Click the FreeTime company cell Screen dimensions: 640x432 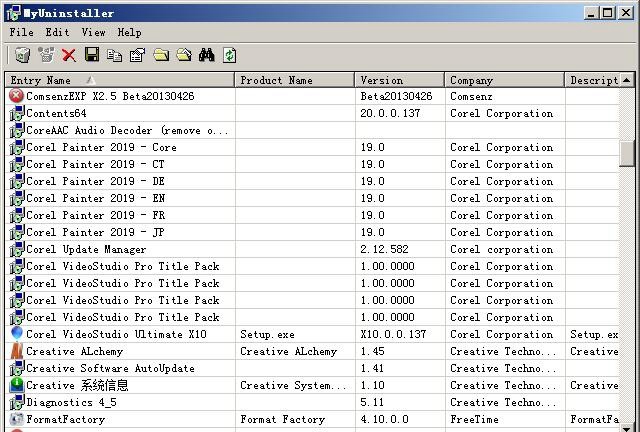click(474, 419)
